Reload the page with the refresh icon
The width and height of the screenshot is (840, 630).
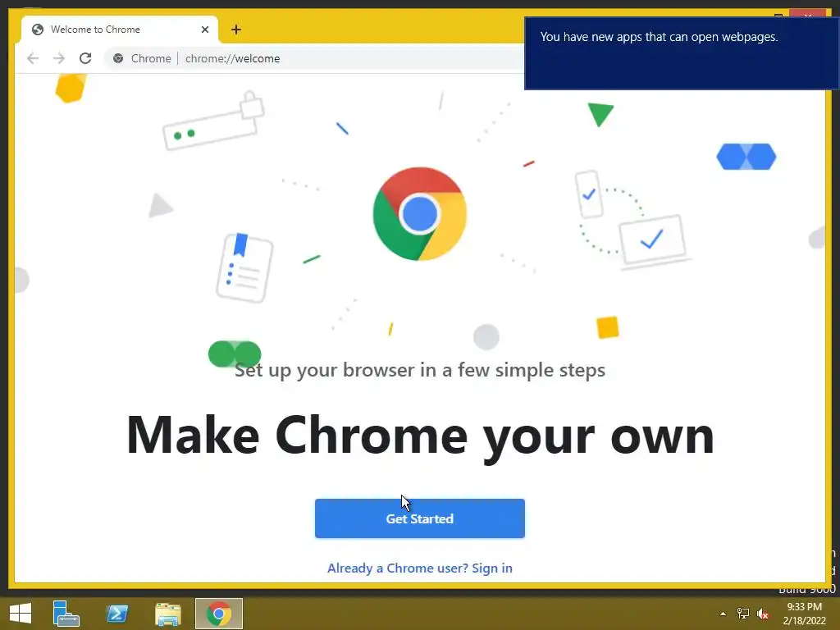85,58
